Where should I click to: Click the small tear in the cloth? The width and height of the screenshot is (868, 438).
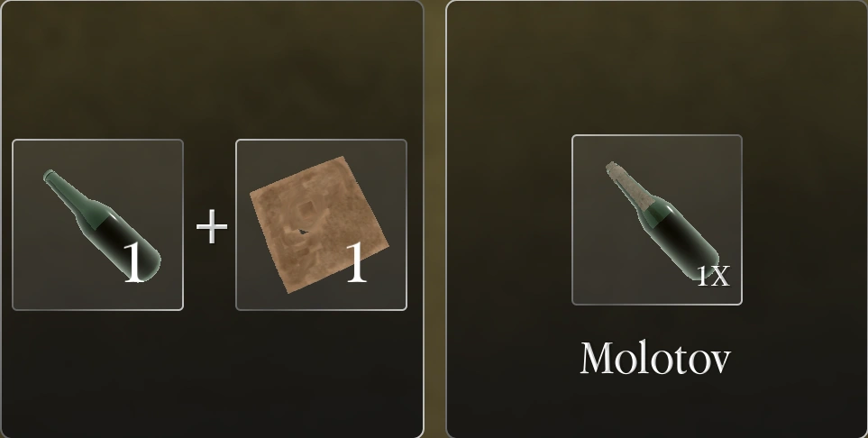coord(303,232)
